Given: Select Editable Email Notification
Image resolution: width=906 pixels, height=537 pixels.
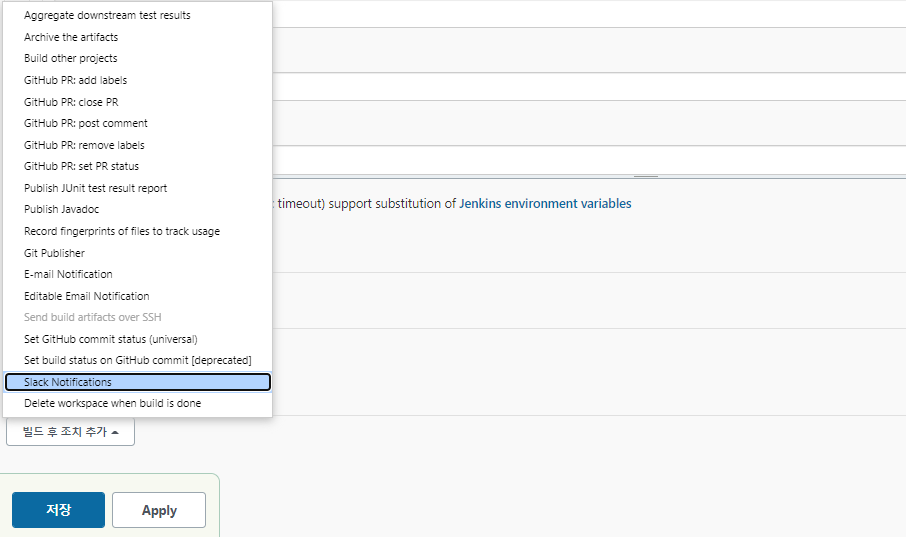Looking at the screenshot, I should tap(138, 296).
